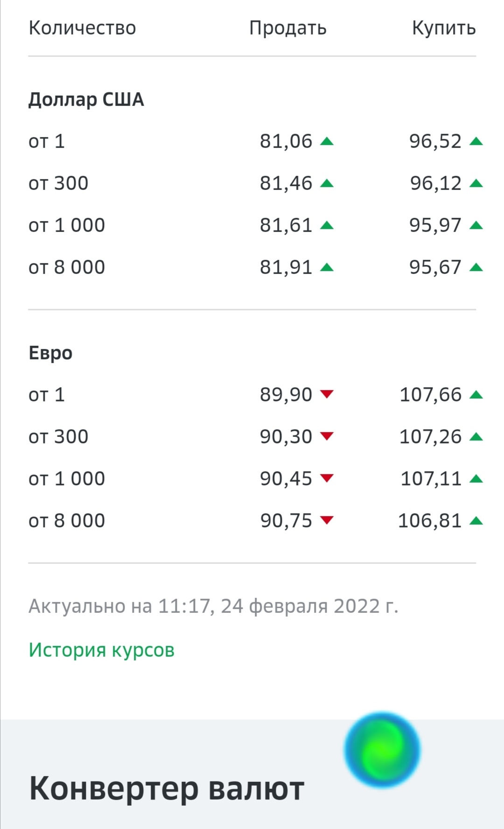Click green arrow next to 106,81
This screenshot has height=829, width=504.
476,520
